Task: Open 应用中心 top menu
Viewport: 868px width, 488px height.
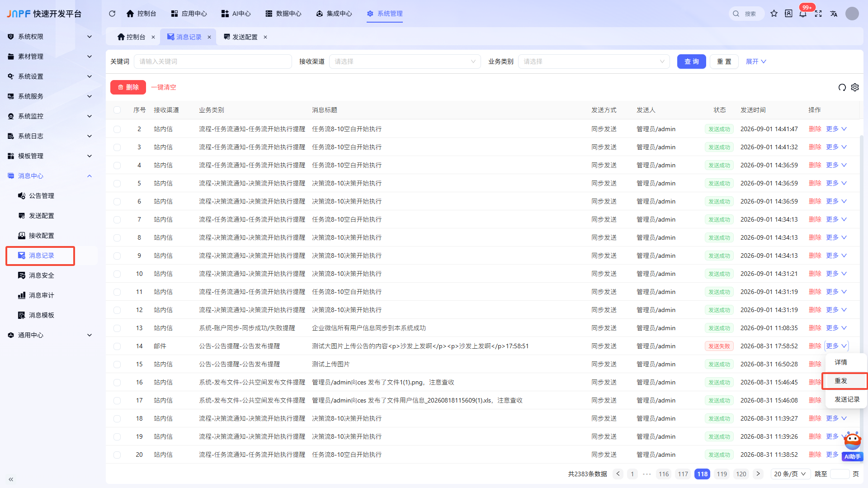Action: [x=189, y=14]
